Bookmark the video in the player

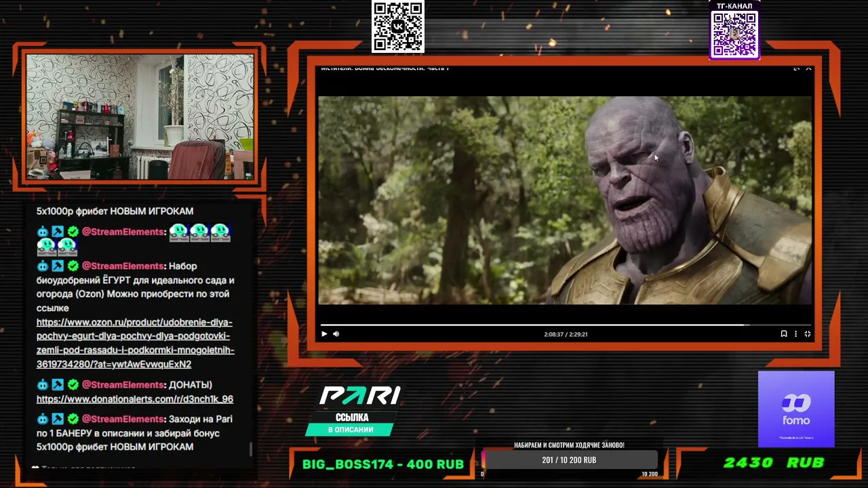[784, 334]
